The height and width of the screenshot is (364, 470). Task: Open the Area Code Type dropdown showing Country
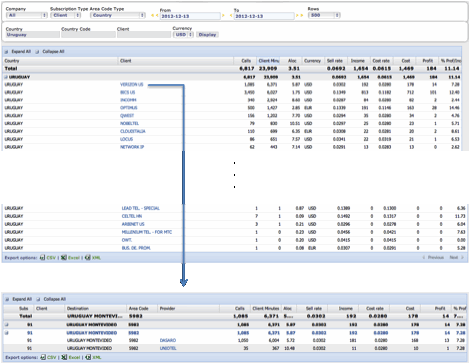(118, 15)
